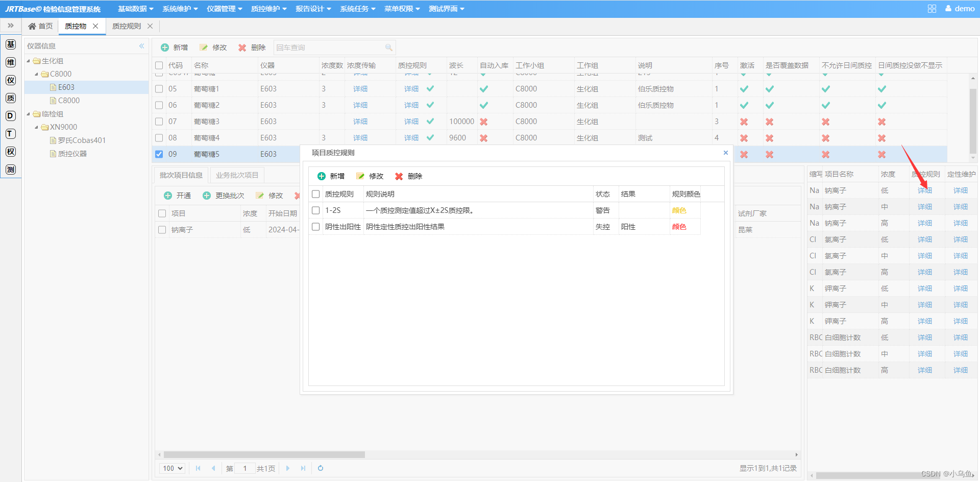Go to last page in pagination
This screenshot has width=980, height=482.
click(303, 468)
